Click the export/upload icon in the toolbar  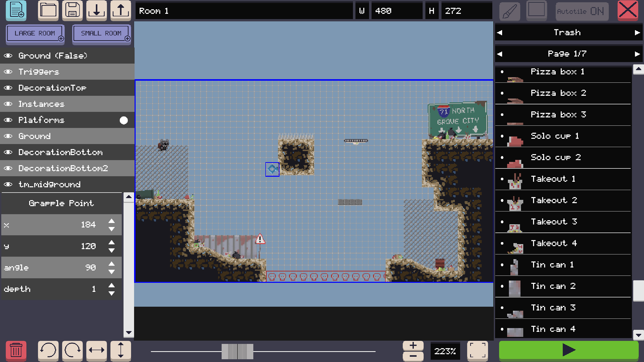point(120,10)
